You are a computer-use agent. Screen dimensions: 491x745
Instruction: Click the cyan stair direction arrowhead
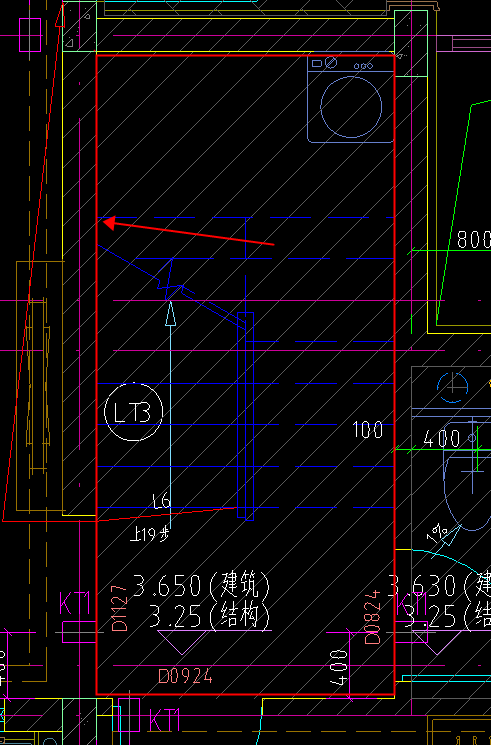click(170, 314)
